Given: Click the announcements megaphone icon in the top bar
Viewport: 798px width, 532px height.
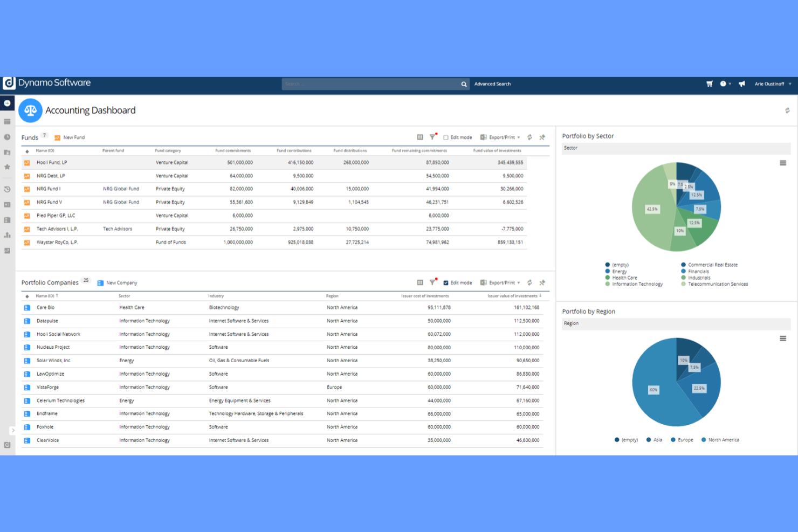Looking at the screenshot, I should pyautogui.click(x=742, y=84).
